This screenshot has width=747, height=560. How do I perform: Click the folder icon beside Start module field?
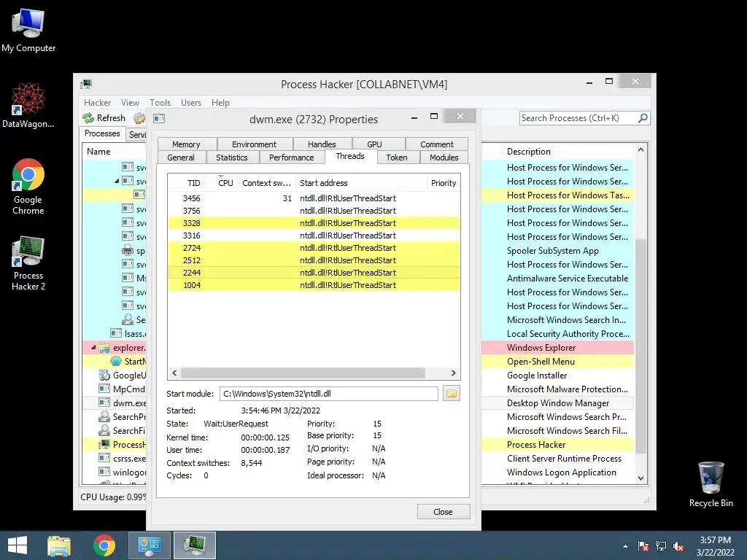[451, 393]
